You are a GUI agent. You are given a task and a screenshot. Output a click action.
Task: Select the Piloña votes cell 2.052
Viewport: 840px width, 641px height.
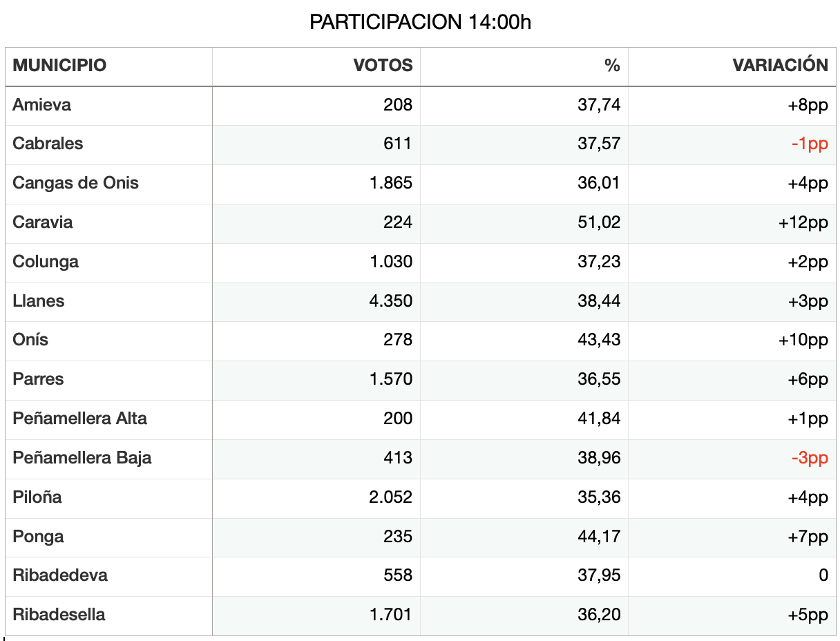[316, 498]
